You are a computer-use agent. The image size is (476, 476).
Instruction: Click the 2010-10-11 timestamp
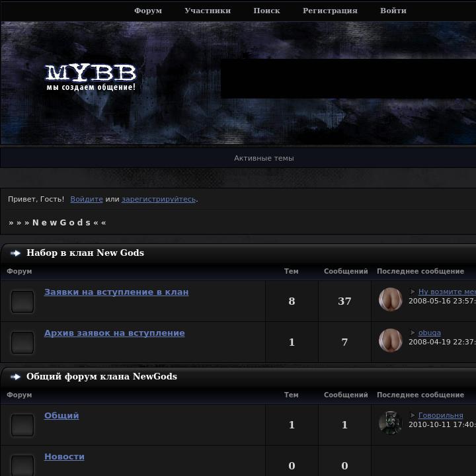442,424
